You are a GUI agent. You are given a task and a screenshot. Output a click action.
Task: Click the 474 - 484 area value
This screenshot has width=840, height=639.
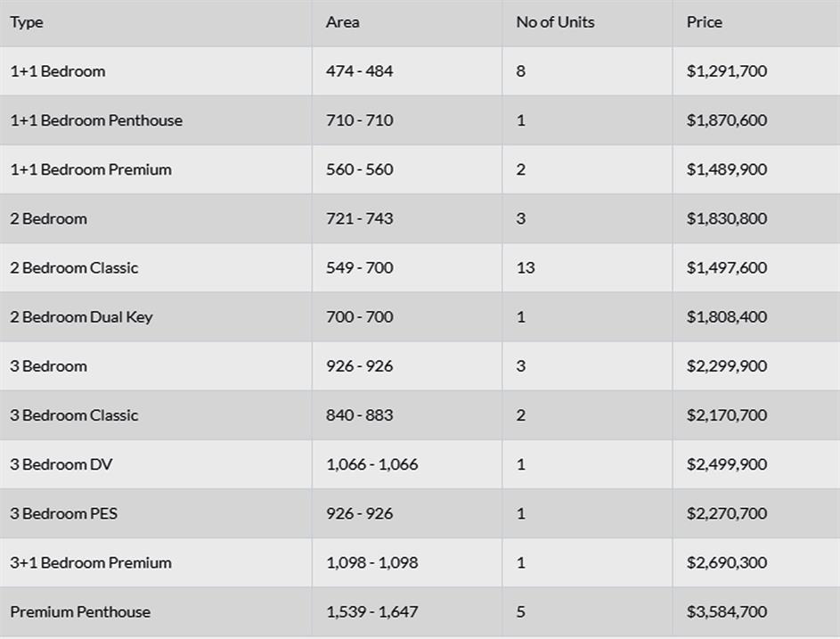point(359,71)
